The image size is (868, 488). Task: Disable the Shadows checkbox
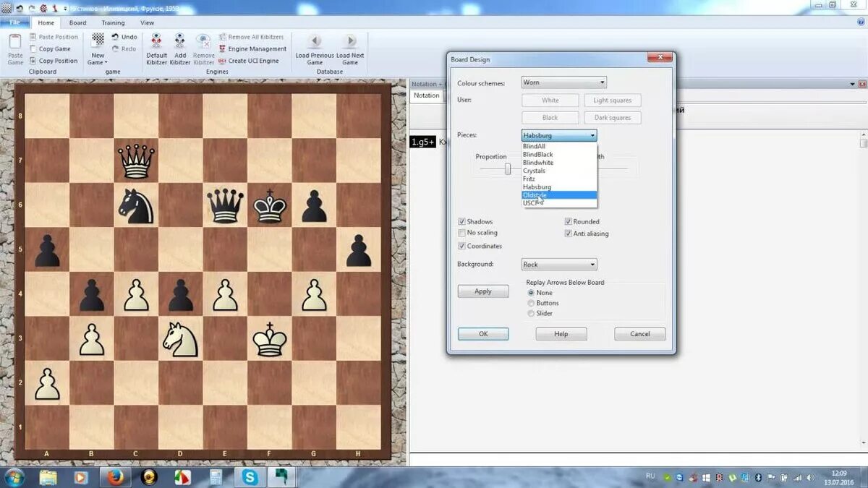tap(461, 221)
